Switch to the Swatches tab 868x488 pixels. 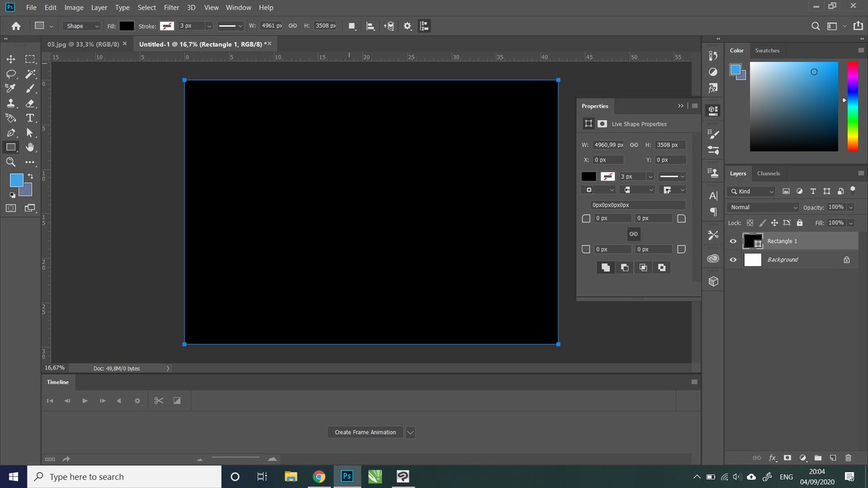(x=767, y=51)
